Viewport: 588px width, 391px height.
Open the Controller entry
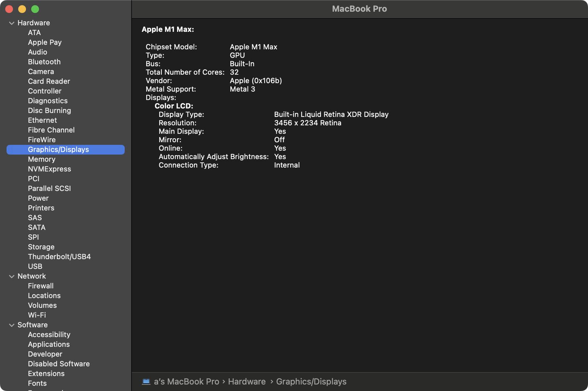45,91
